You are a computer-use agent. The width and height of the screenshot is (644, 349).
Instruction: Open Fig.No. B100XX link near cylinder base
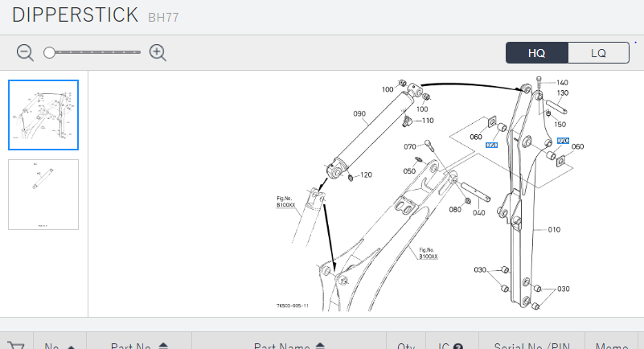point(285,201)
